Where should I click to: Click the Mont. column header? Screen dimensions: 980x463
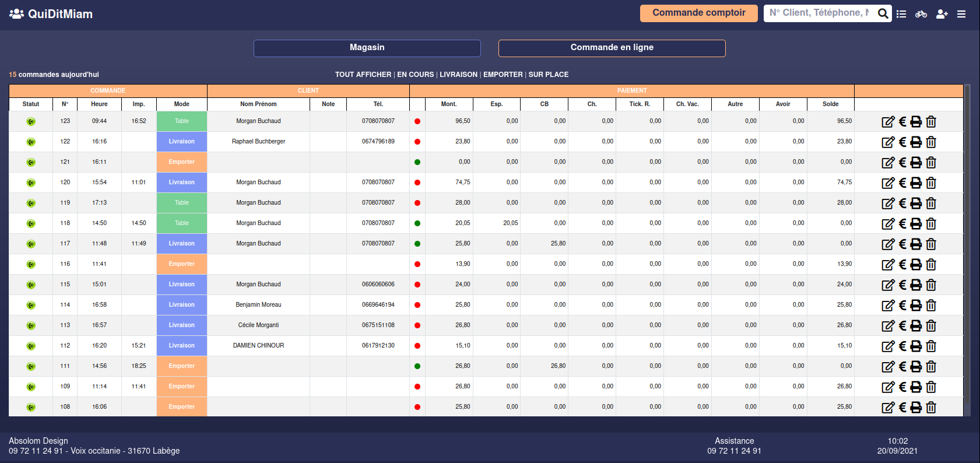(449, 104)
